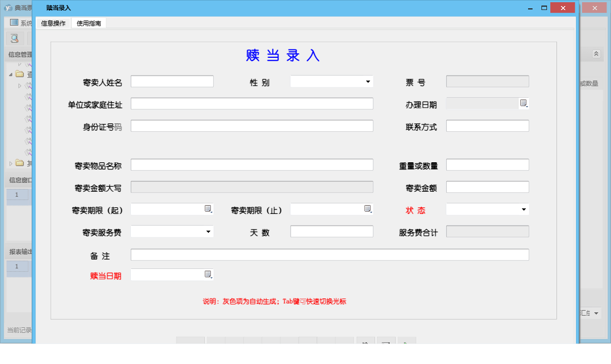Image resolution: width=611 pixels, height=364 pixels.
Task: Expand the 查 node in the sidebar tree
Action: pos(10,74)
